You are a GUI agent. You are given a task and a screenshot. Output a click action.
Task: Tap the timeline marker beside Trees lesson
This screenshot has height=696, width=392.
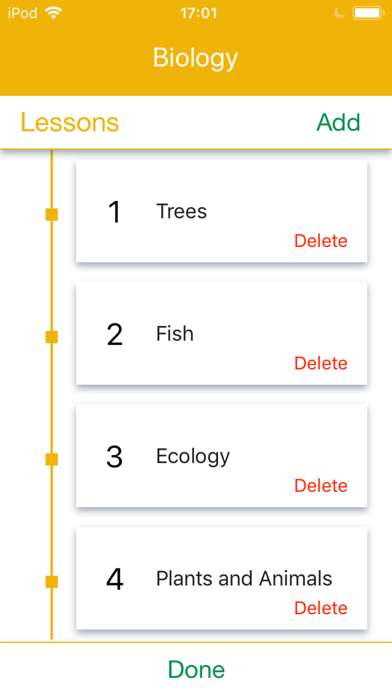pos(51,215)
